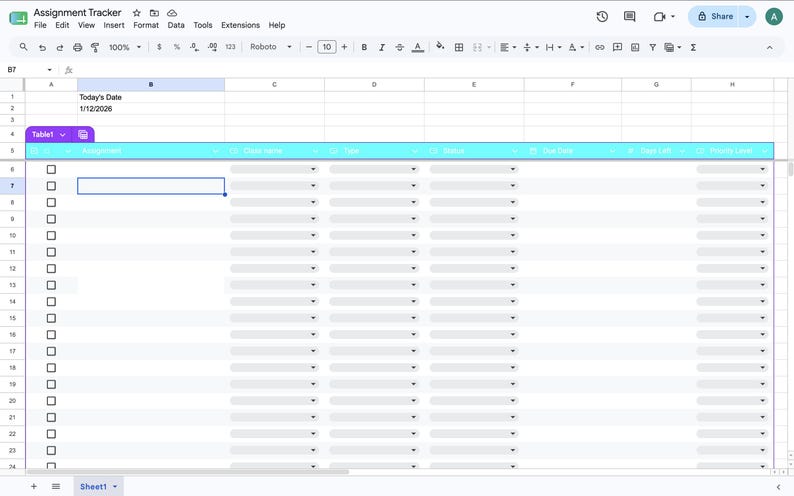Screen dimensions: 794x496
Task: Select the paint format tool
Action: pyautogui.click(x=95, y=47)
